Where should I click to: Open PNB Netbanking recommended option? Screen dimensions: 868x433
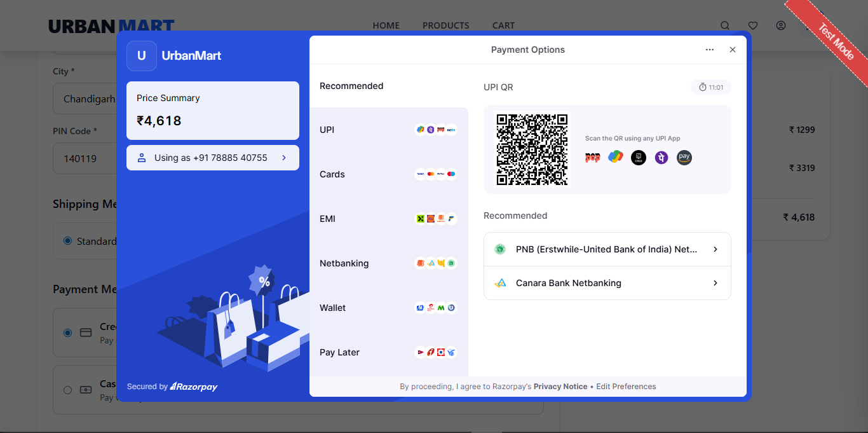pos(607,249)
